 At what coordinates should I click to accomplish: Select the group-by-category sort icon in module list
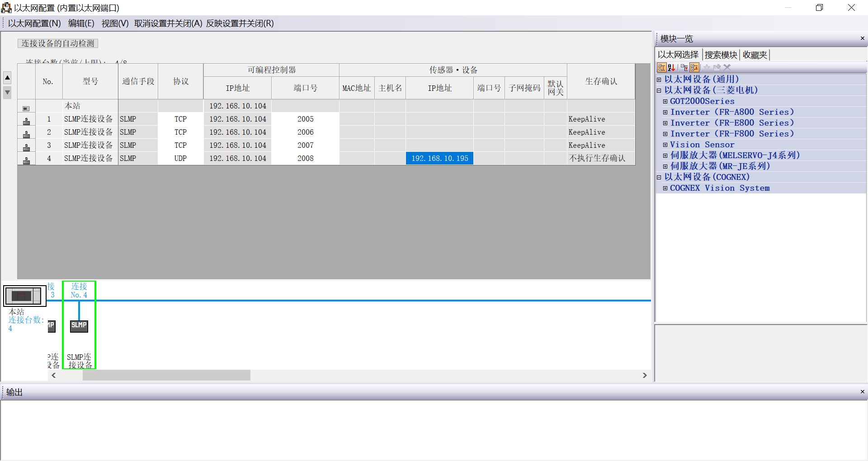(661, 67)
